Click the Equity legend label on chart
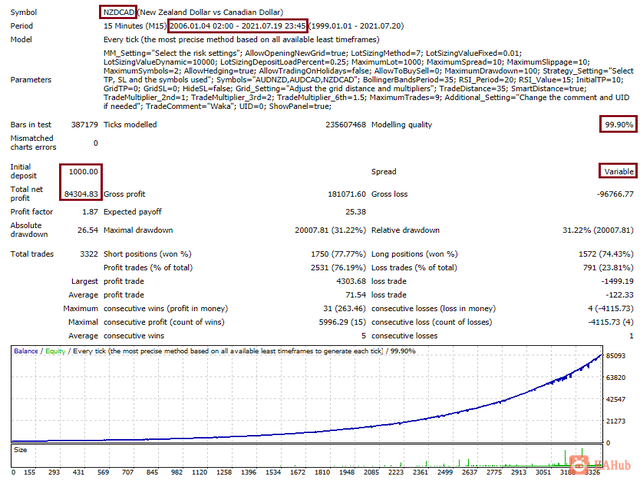Image resolution: width=640 pixels, height=480 pixels. (56, 351)
